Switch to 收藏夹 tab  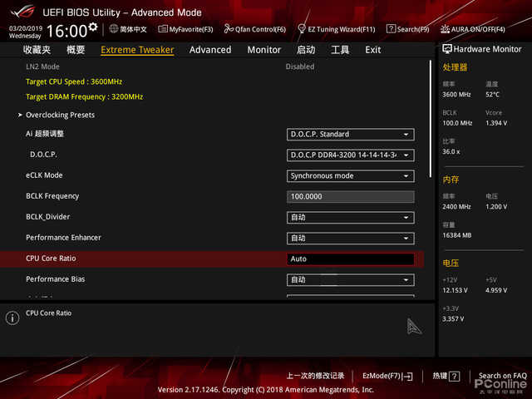click(x=37, y=50)
